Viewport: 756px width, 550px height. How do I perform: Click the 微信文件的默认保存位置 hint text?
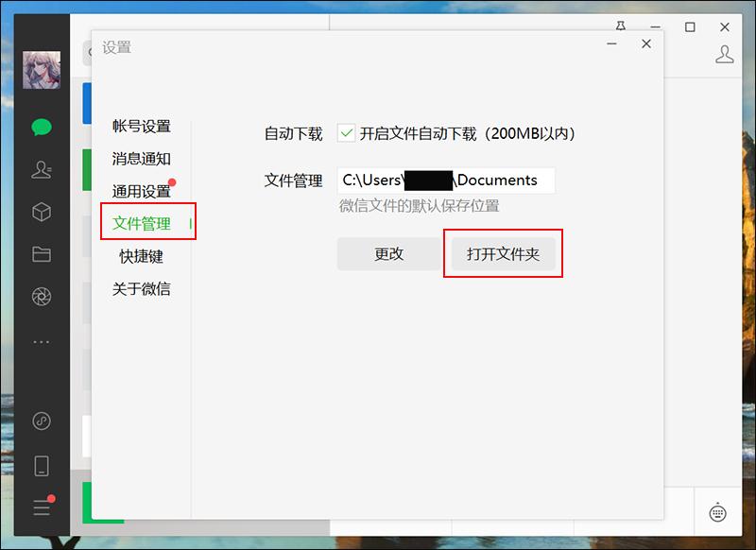419,206
